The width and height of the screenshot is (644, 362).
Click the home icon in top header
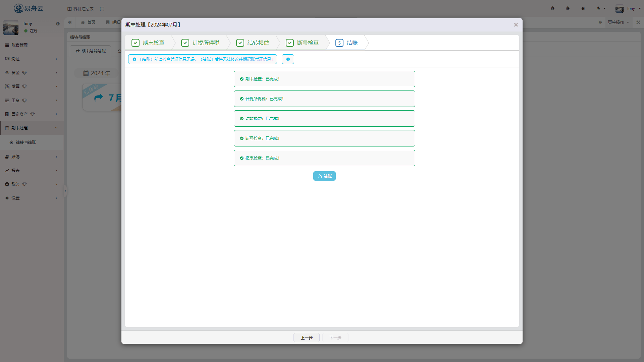click(x=583, y=8)
